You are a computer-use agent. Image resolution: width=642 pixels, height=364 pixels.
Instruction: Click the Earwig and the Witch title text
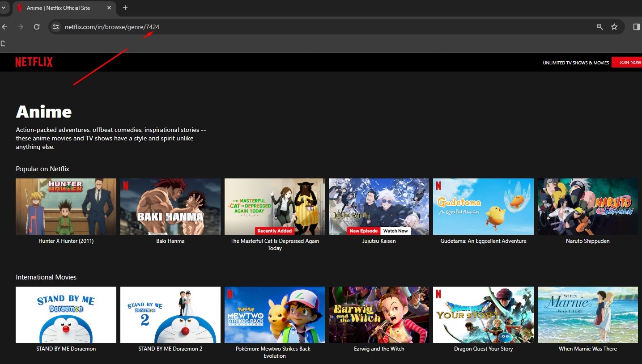(x=379, y=349)
